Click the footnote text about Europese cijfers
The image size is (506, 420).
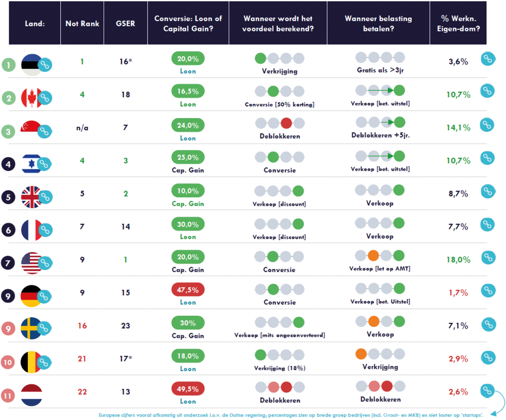[291, 415]
